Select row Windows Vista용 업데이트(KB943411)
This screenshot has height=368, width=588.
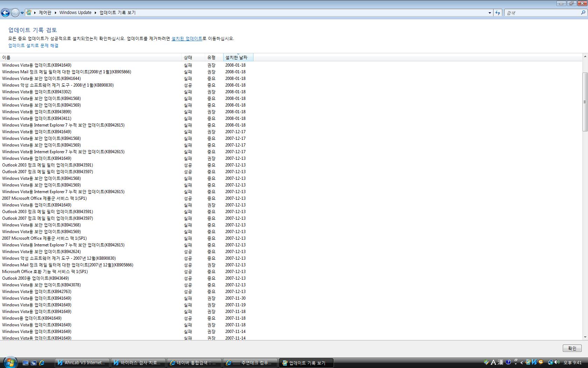pos(127,118)
